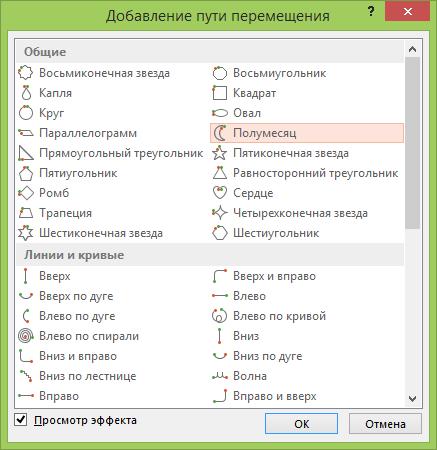Select the Овал path icon

220,113
